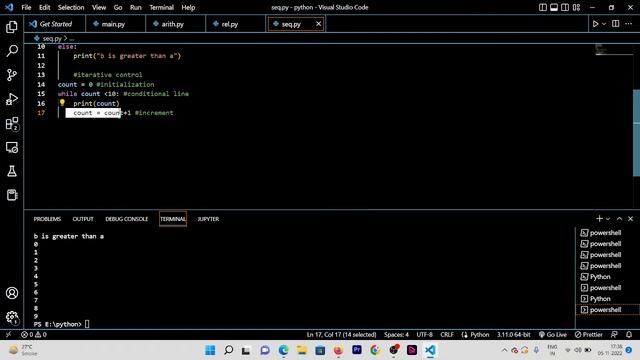
Task: Select Python interpreter 3.11.0 64-bit
Action: click(x=513, y=335)
